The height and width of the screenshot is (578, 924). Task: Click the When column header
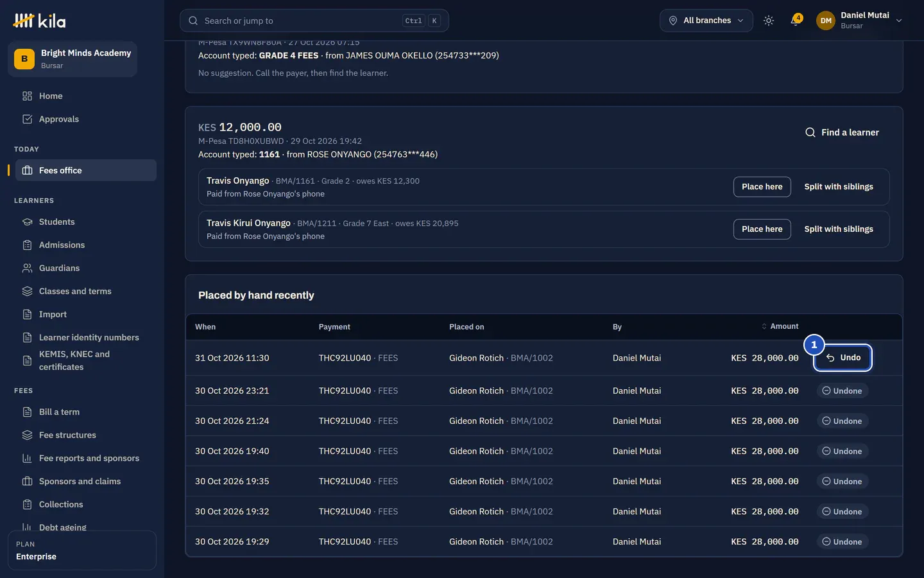coord(205,327)
